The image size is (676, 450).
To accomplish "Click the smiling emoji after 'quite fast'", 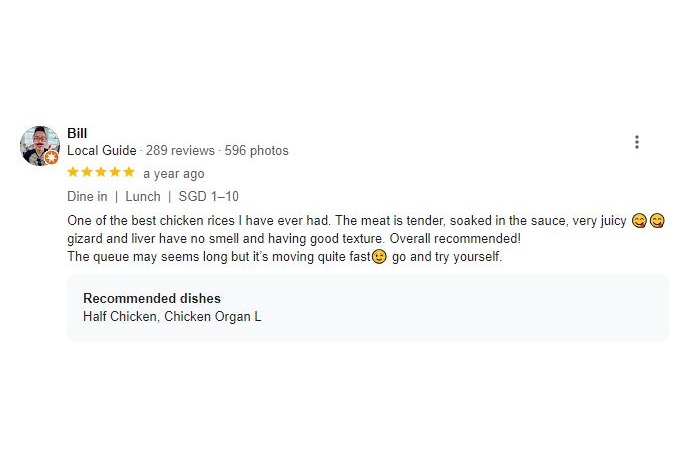I will [x=379, y=257].
